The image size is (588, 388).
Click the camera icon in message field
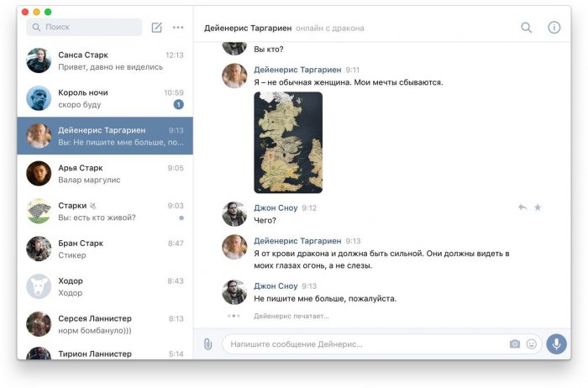515,343
